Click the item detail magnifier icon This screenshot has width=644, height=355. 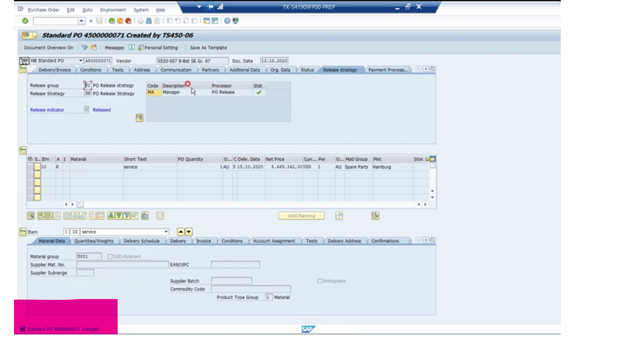31,216
